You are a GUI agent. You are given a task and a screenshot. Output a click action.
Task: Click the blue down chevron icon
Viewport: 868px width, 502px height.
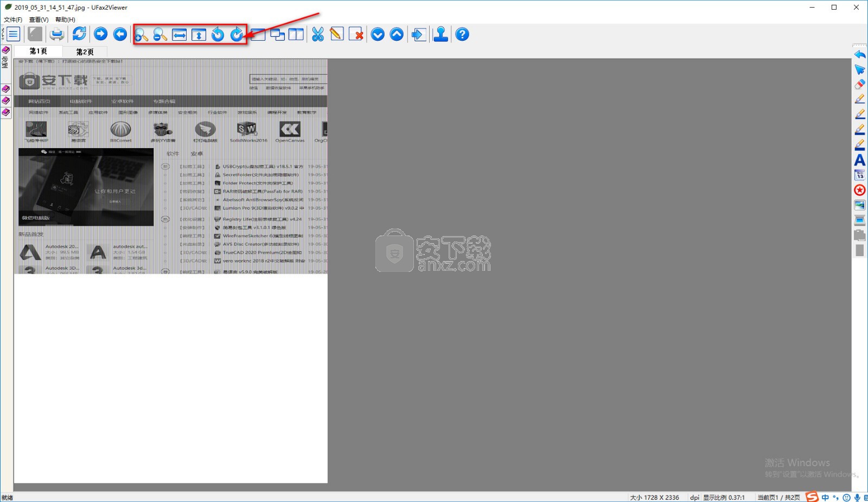click(x=378, y=35)
